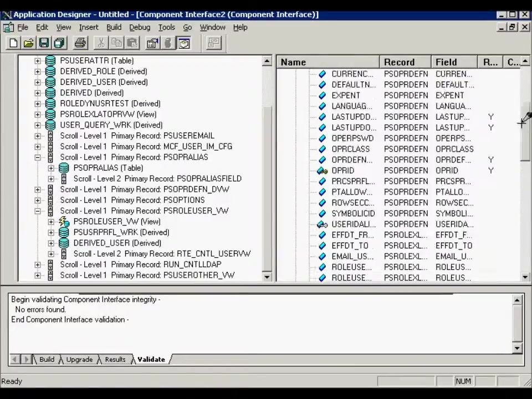The width and height of the screenshot is (532, 399).
Task: Collapse the PSOPRALIAS Level 1 scroll
Action: pyautogui.click(x=38, y=157)
